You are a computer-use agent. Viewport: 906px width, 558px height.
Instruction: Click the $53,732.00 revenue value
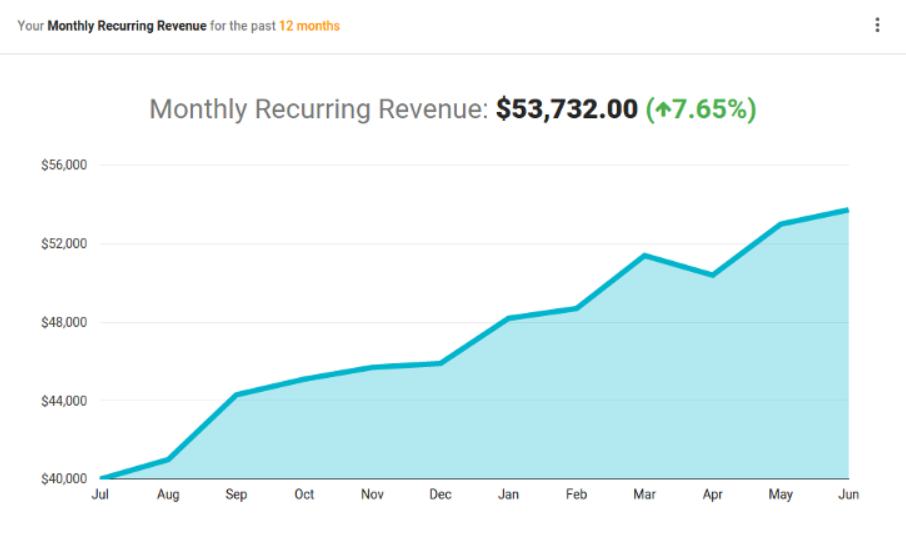pyautogui.click(x=566, y=109)
